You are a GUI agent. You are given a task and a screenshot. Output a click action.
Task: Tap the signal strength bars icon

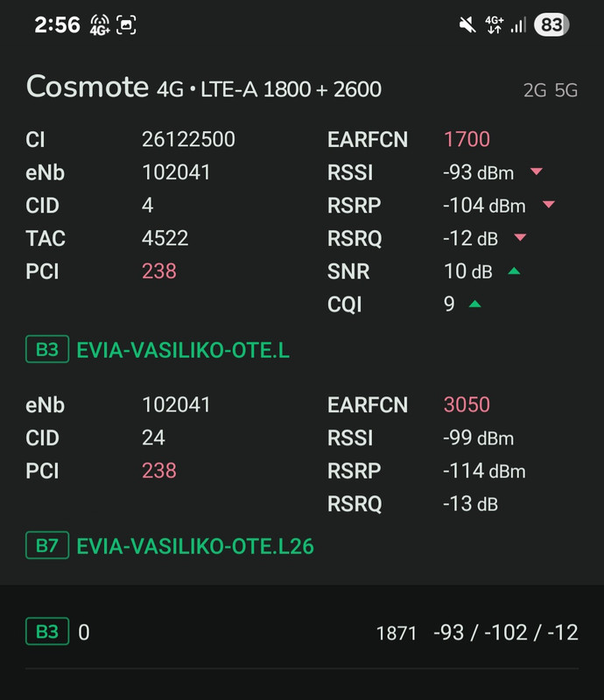coord(519,24)
